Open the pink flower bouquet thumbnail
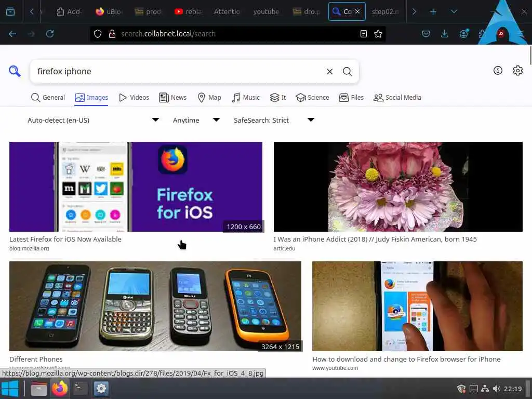 click(x=398, y=187)
